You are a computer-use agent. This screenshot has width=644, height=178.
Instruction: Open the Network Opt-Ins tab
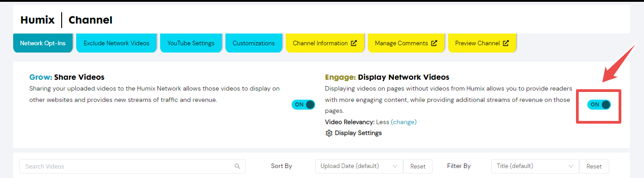coord(43,43)
